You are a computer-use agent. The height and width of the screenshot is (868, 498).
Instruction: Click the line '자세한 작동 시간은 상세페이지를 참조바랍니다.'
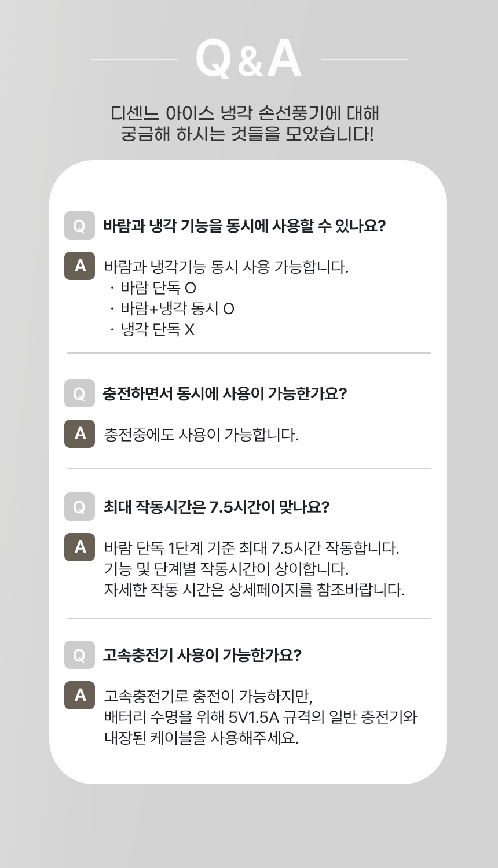pos(254,590)
